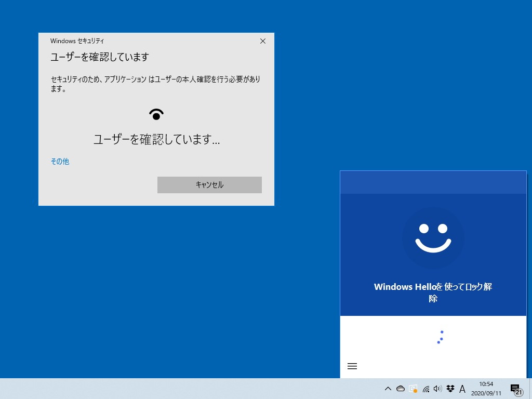532x399 pixels.
Task: Open the OneDrive cloud icon in system tray
Action: tap(401, 389)
